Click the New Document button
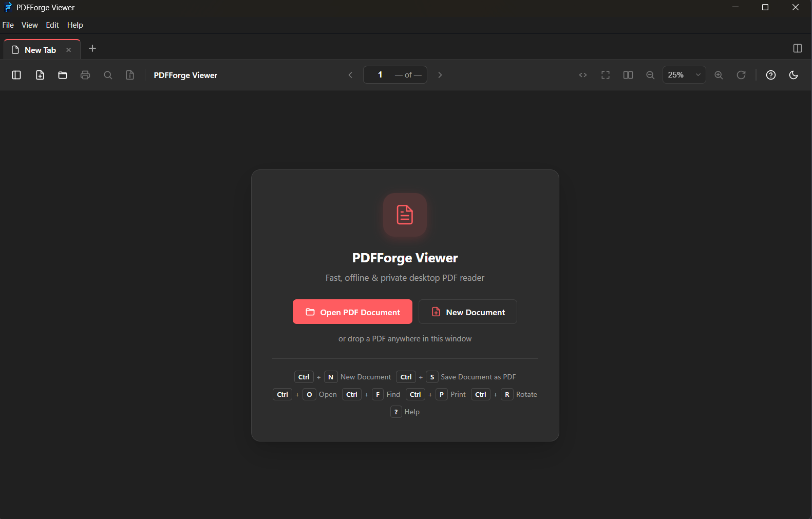 [x=468, y=312]
